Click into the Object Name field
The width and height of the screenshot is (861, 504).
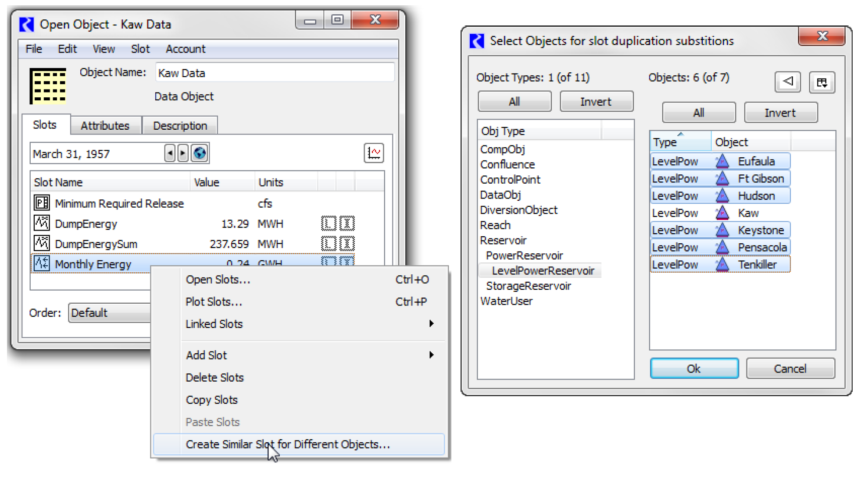coord(275,73)
